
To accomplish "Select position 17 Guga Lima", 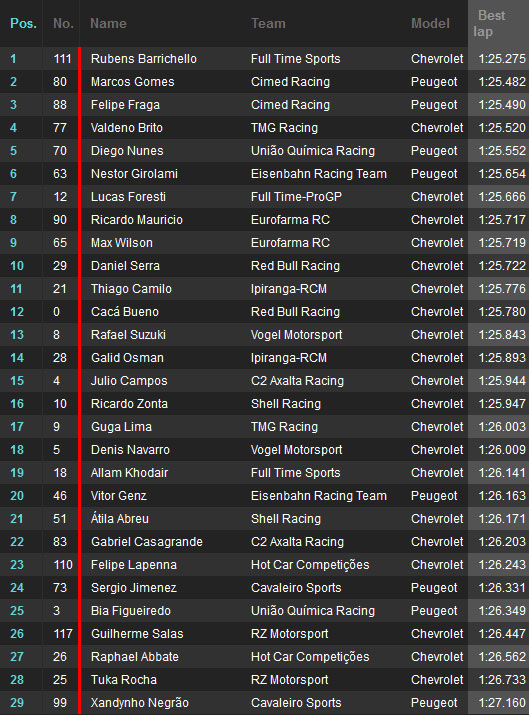I will 264,427.
